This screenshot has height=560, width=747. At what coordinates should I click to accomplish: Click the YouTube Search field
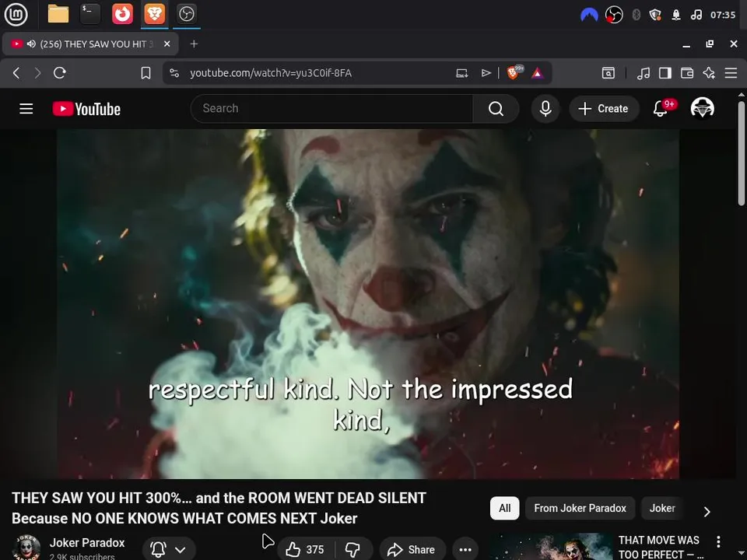pyautogui.click(x=331, y=109)
